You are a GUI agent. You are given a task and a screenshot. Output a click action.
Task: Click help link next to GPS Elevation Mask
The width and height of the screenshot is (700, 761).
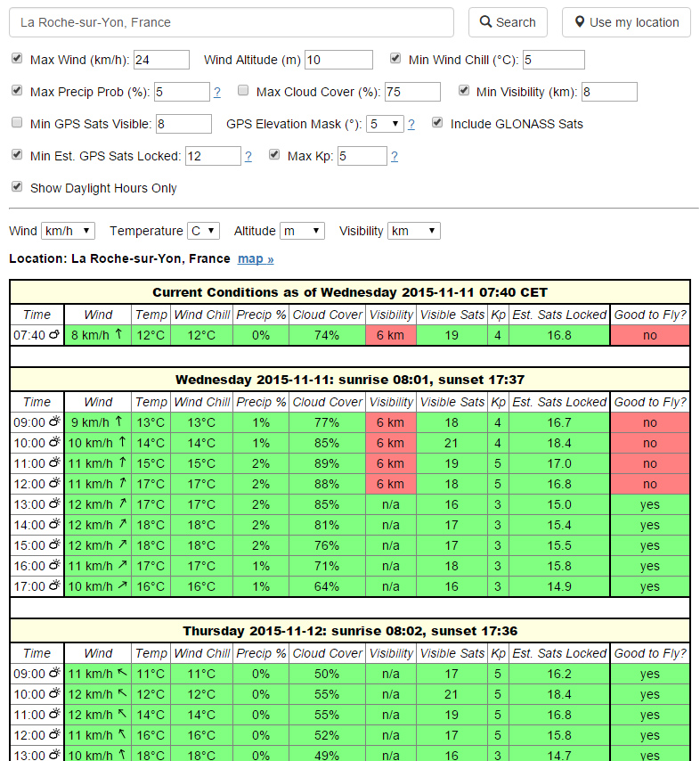click(x=411, y=124)
